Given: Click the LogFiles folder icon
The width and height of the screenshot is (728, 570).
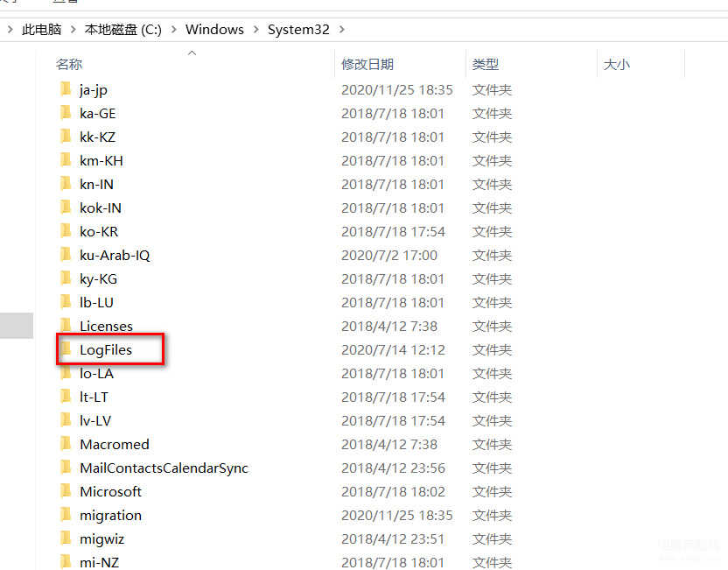Looking at the screenshot, I should click(x=66, y=348).
